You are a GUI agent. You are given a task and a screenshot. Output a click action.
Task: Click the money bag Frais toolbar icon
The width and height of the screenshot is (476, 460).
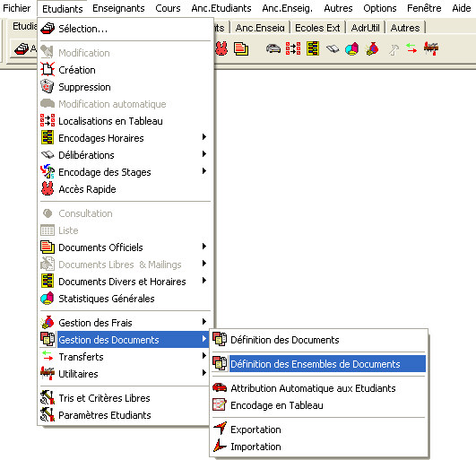[x=373, y=48]
